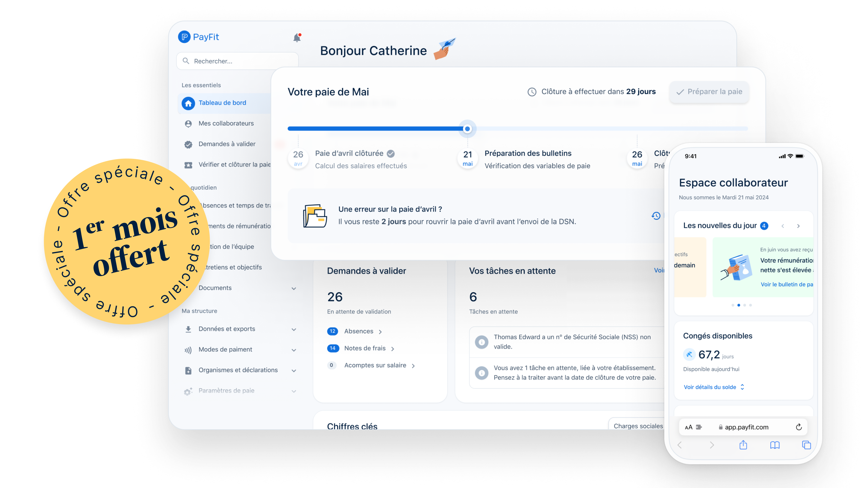Tap Voir le bulletin de paie link

(x=787, y=284)
